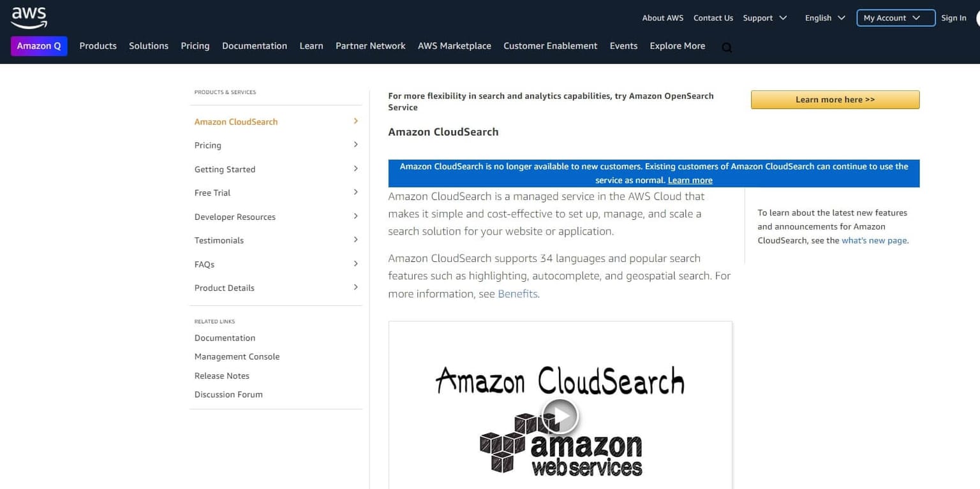Open the Benefits link
The width and height of the screenshot is (980, 489).
pos(517,293)
